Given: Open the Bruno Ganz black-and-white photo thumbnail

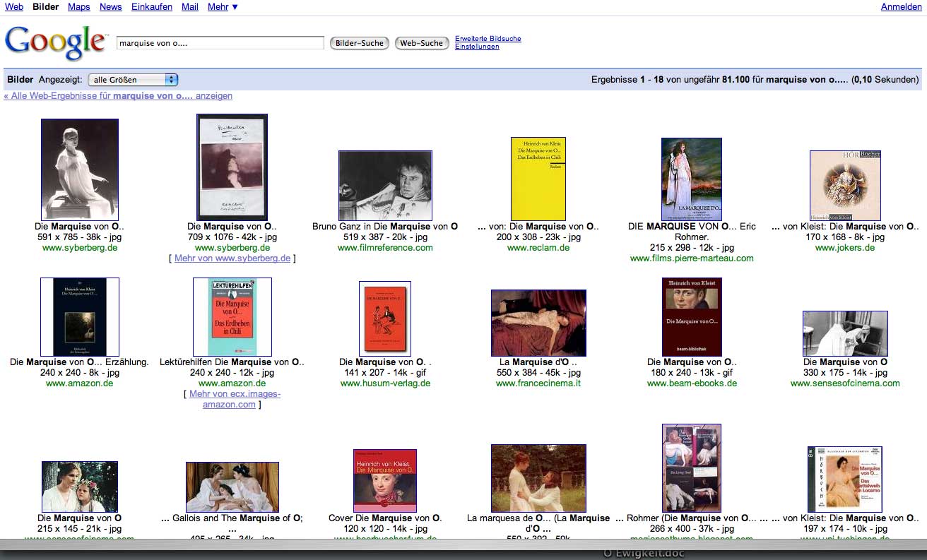Looking at the screenshot, I should pos(385,185).
